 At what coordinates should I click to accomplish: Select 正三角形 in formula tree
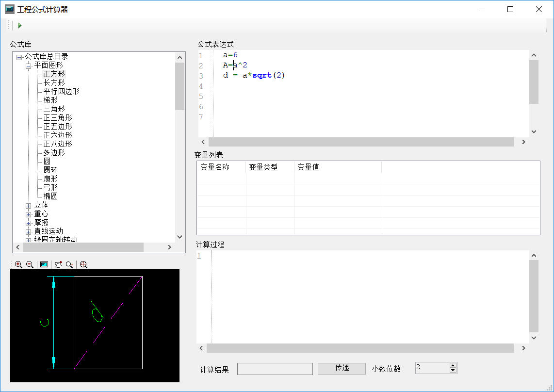click(x=58, y=117)
